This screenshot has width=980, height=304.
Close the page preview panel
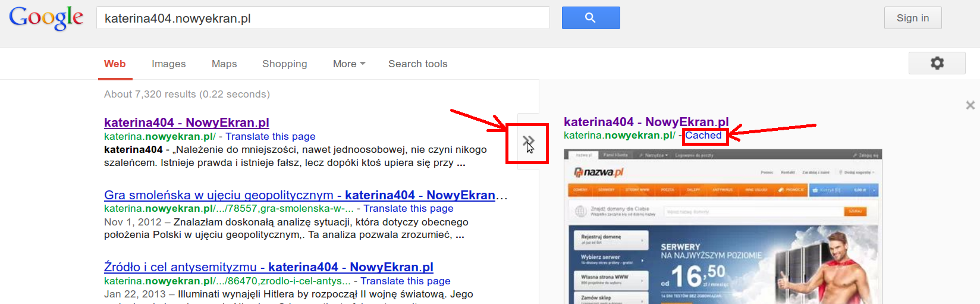[x=970, y=105]
